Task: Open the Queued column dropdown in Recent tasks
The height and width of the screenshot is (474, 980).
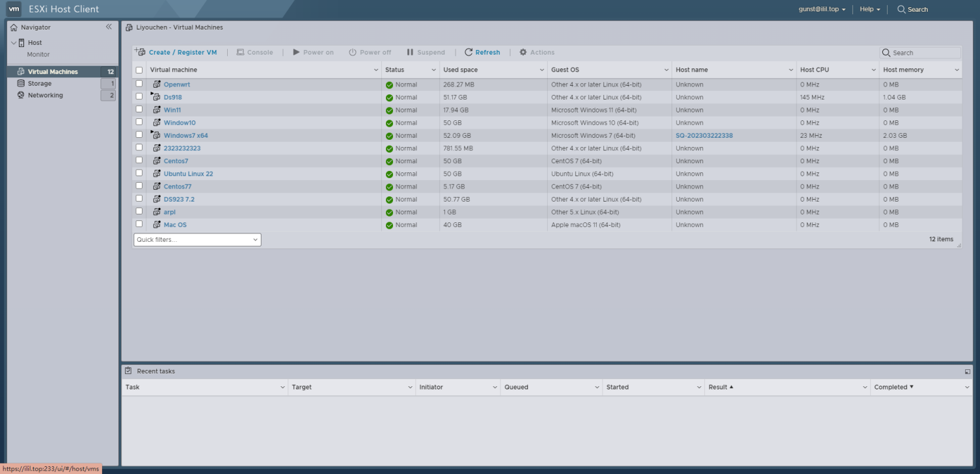Action: (x=597, y=388)
